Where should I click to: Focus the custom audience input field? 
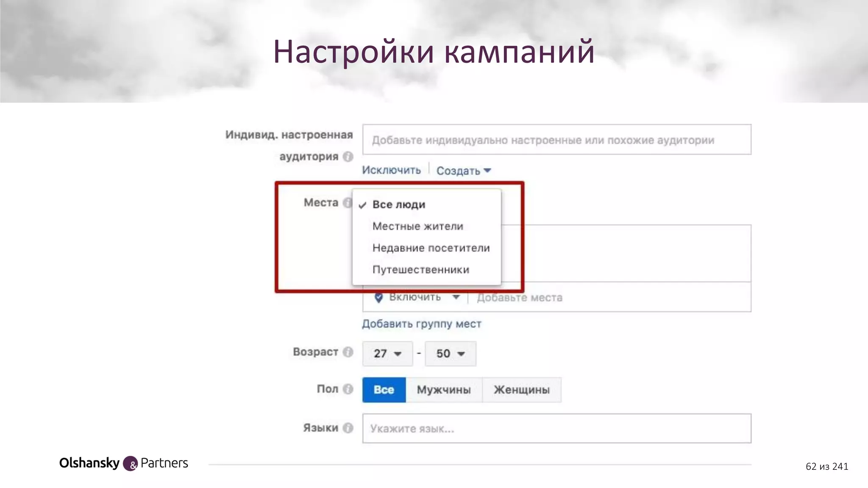(557, 139)
